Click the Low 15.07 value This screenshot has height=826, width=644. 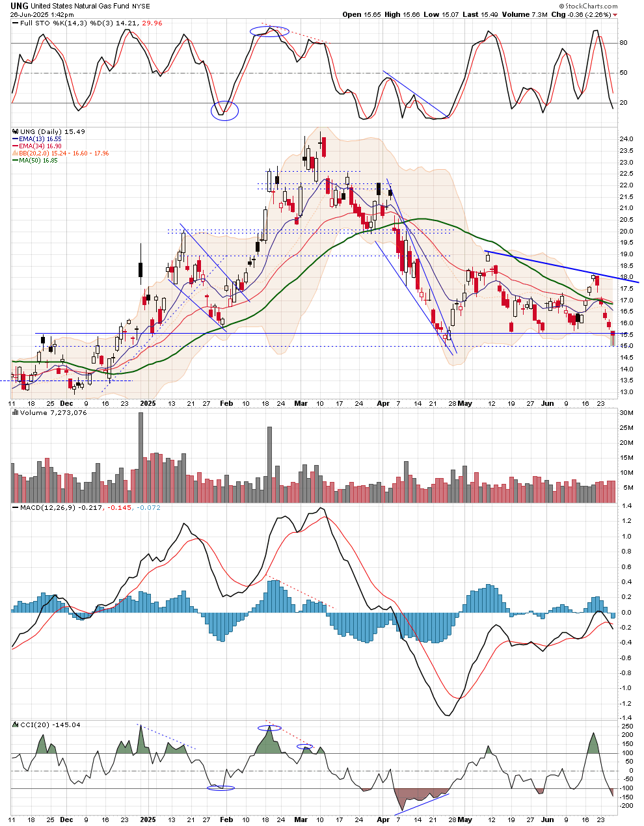441,14
